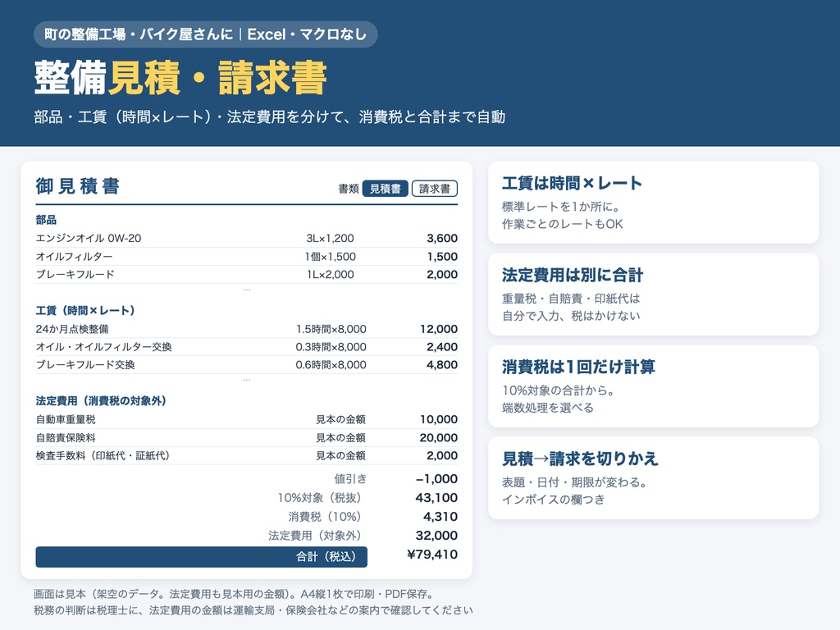Image resolution: width=840 pixels, height=630 pixels.
Task: Click the consumption tax value 4,310
Action: point(441,517)
